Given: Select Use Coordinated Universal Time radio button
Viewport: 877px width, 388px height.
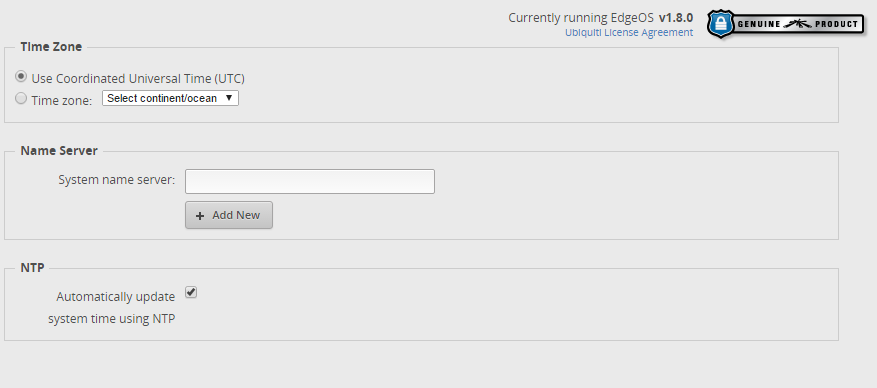Looking at the screenshot, I should pos(21,76).
